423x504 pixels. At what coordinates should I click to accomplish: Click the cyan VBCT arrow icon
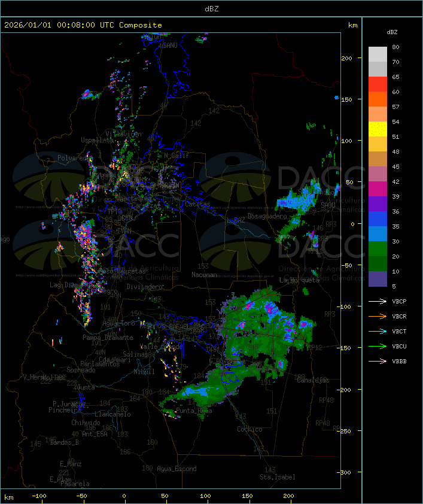[x=378, y=331]
